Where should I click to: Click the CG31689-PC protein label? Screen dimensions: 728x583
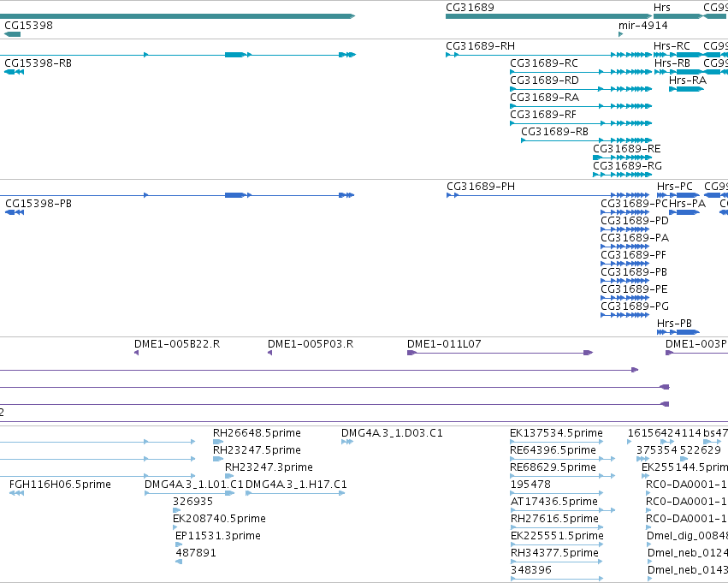click(634, 204)
